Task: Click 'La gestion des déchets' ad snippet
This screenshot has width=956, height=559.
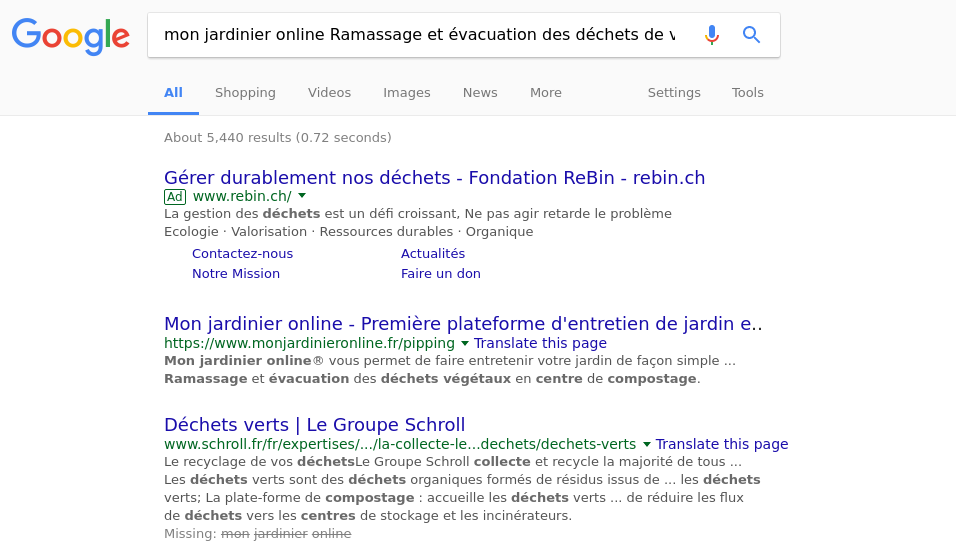Action: point(418,214)
